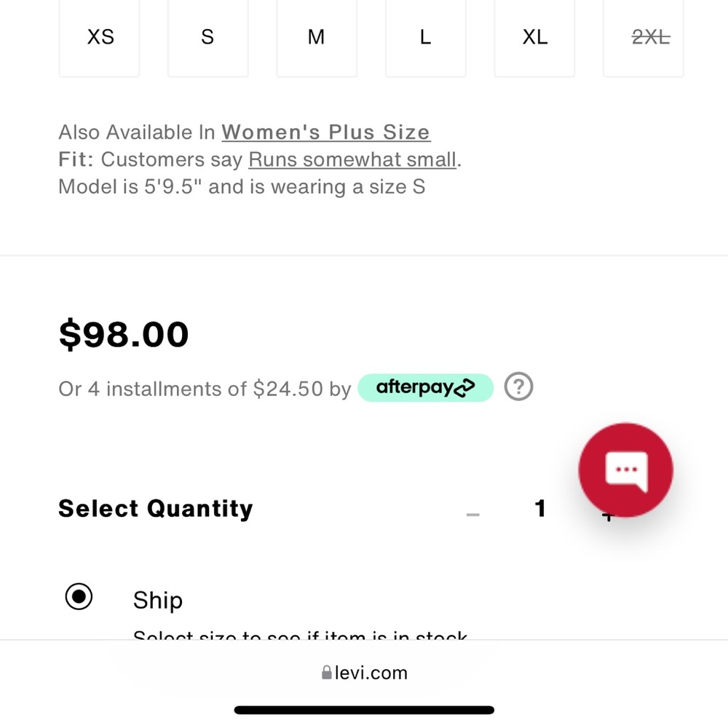This screenshot has width=728, height=728.
Task: Select size S
Action: [207, 38]
